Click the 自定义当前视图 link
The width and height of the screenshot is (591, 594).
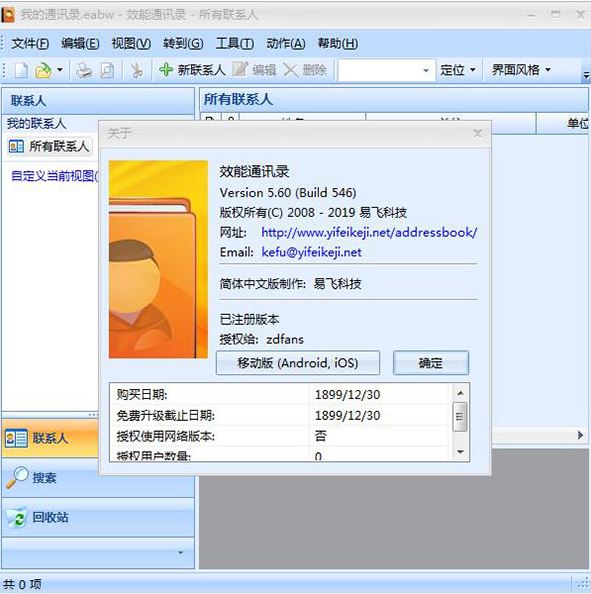55,176
